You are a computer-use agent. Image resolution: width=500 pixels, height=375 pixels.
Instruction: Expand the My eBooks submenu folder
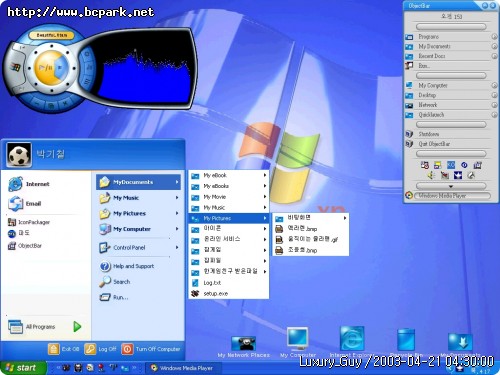229,186
